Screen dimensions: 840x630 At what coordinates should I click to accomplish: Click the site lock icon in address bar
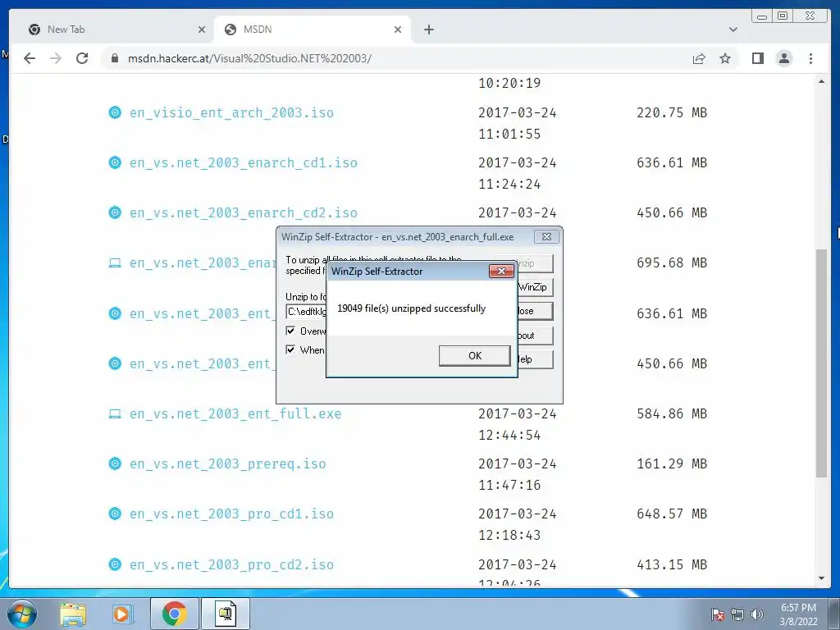(115, 58)
